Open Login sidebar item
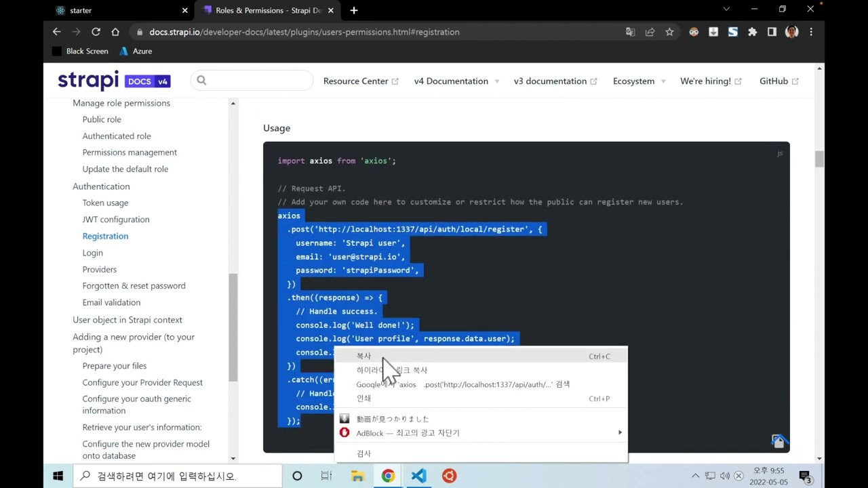Image resolution: width=868 pixels, height=488 pixels. coord(93,253)
